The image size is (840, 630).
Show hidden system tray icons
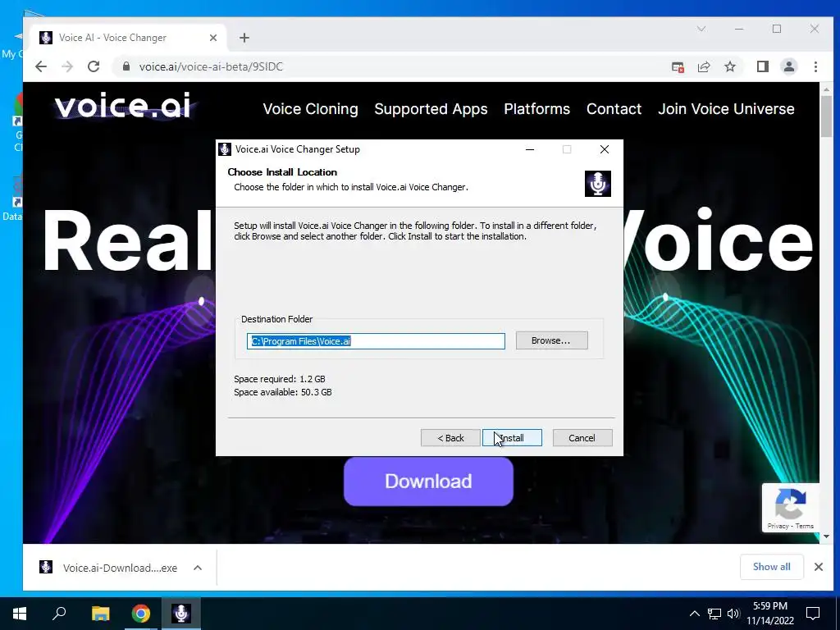click(x=694, y=614)
